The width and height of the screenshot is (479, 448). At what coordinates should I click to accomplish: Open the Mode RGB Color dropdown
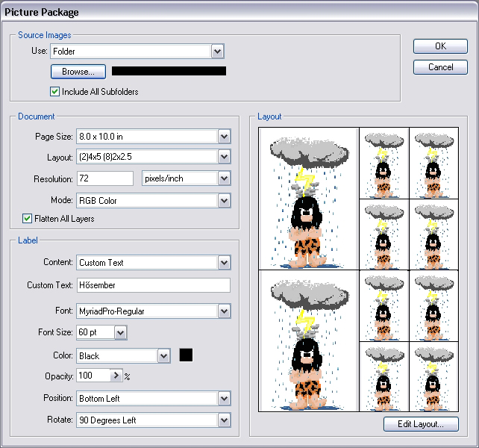(224, 201)
